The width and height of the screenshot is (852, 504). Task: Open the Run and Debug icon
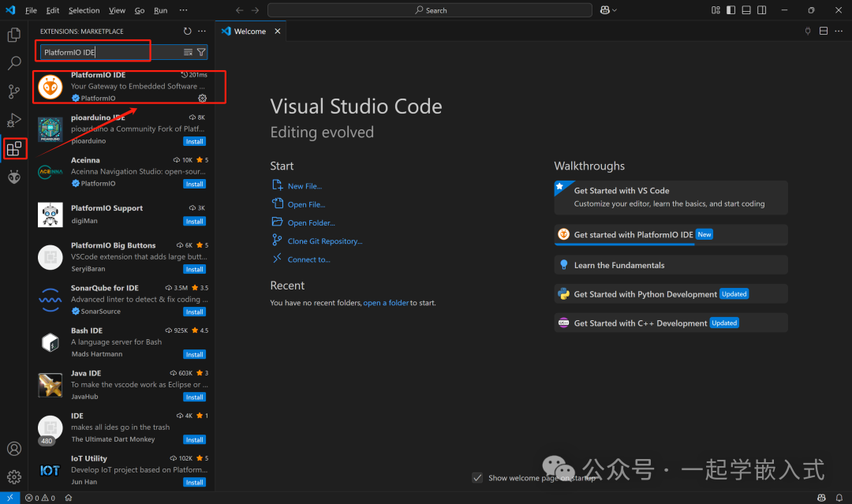(13, 120)
